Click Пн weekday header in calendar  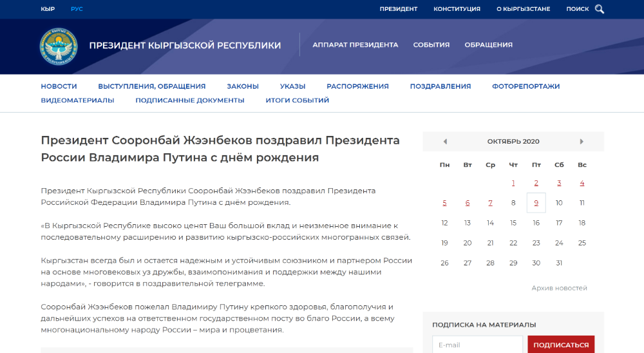444,165
